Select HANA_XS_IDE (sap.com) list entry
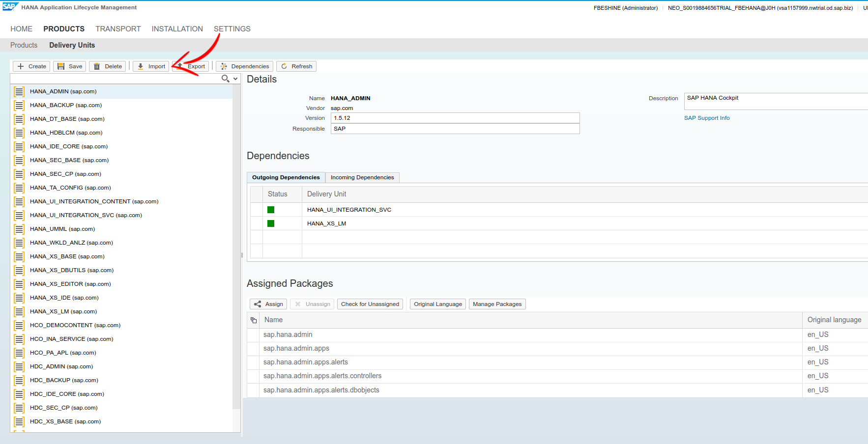 pos(121,298)
